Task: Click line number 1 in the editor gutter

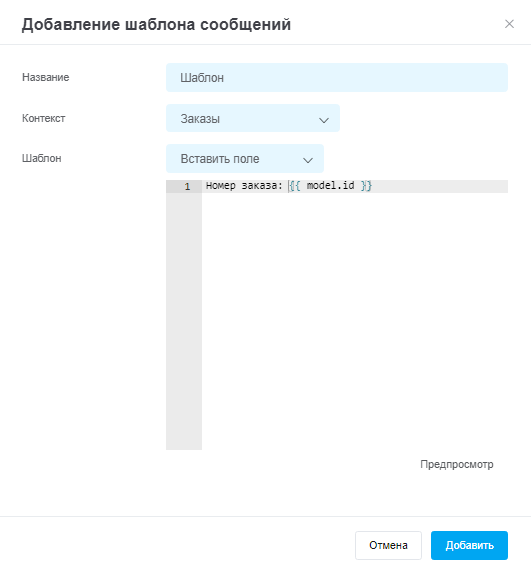Action: pos(187,187)
